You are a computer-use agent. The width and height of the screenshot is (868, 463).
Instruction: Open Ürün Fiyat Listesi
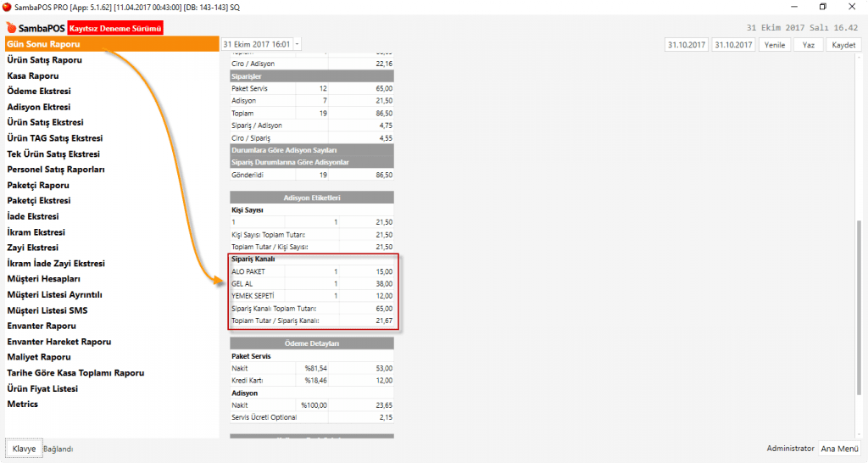click(x=42, y=388)
